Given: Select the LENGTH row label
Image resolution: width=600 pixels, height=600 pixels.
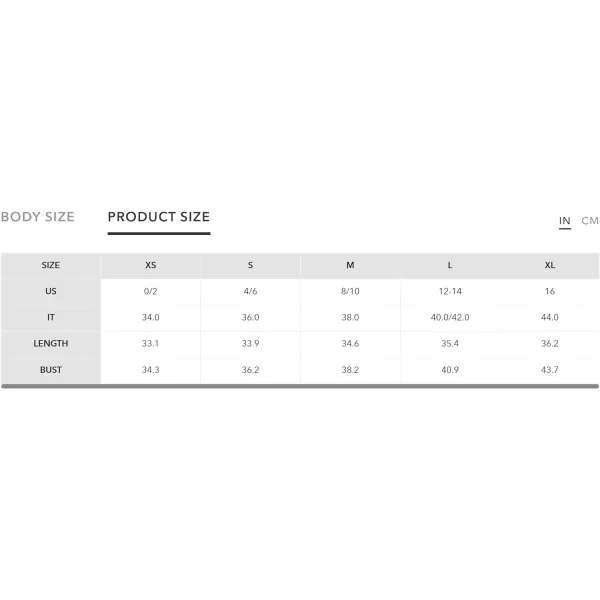Looking at the screenshot, I should pyautogui.click(x=51, y=344).
